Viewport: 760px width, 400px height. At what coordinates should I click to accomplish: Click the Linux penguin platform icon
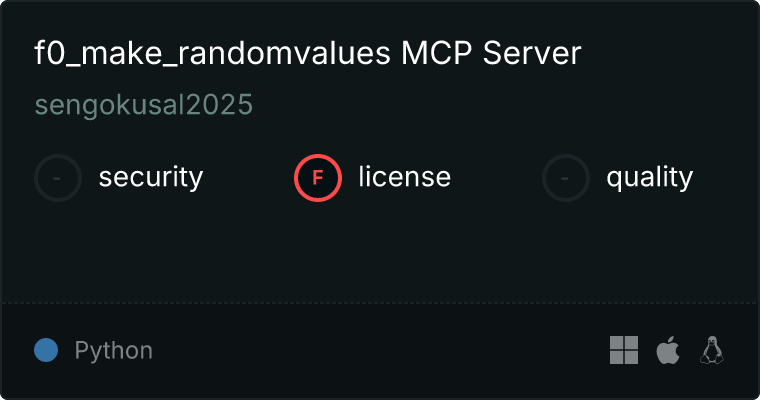tap(712, 350)
